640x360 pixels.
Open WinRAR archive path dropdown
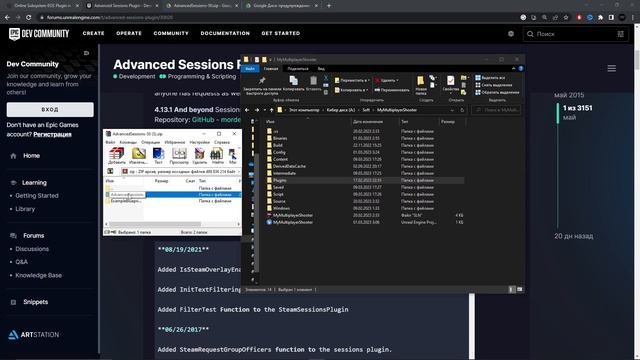[239, 172]
